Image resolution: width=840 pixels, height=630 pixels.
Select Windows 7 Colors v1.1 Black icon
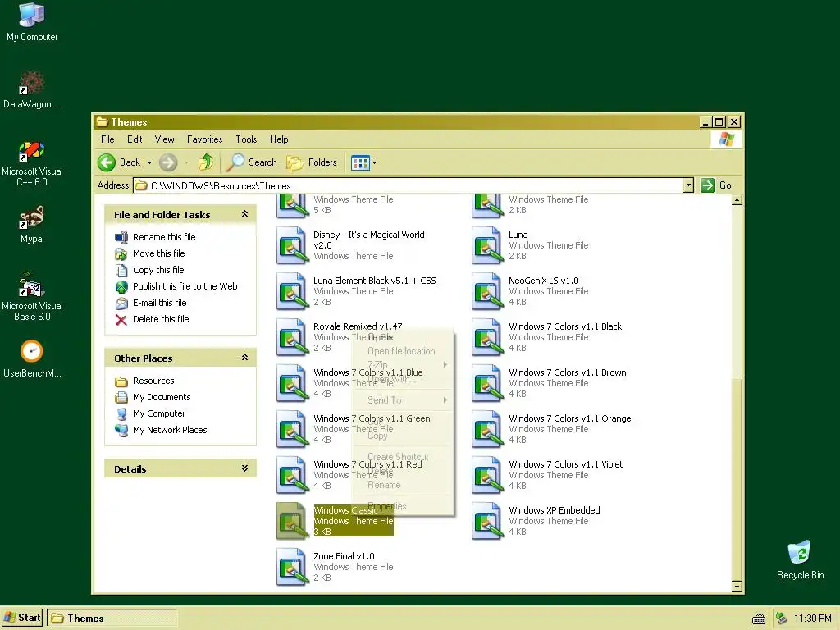(487, 337)
